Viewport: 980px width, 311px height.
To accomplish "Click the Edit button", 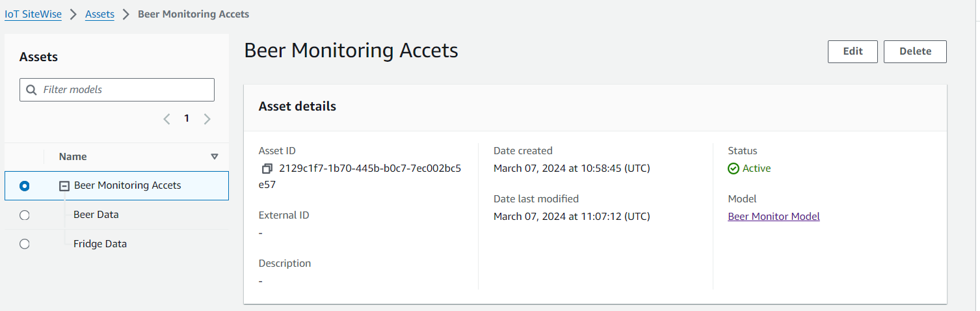I will pyautogui.click(x=853, y=51).
